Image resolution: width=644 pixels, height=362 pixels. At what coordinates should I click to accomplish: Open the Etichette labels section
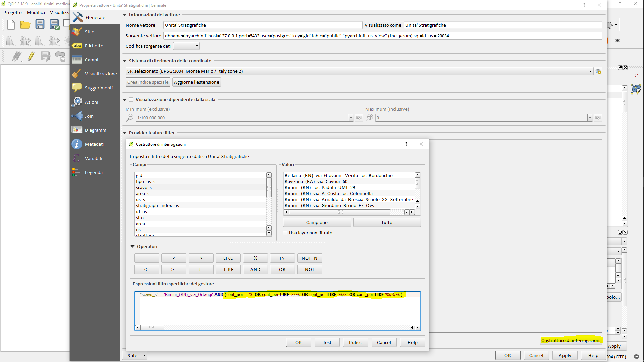coord(95,46)
